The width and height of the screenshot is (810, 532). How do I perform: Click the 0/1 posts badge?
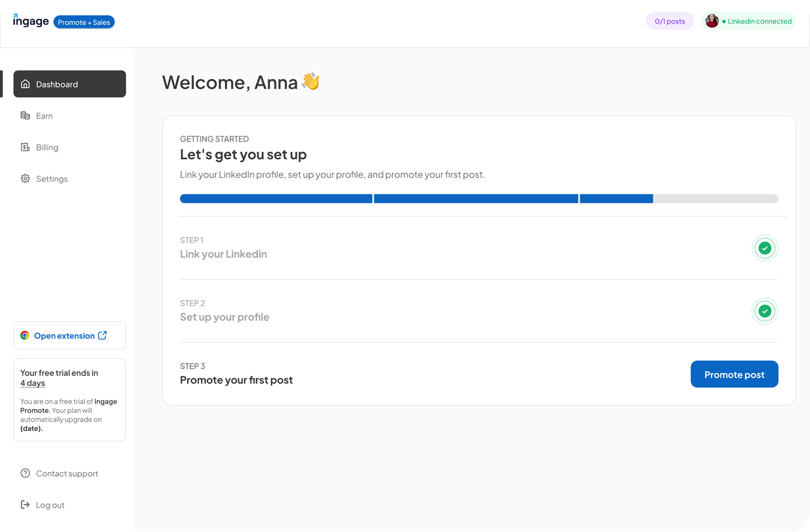pyautogui.click(x=670, y=21)
